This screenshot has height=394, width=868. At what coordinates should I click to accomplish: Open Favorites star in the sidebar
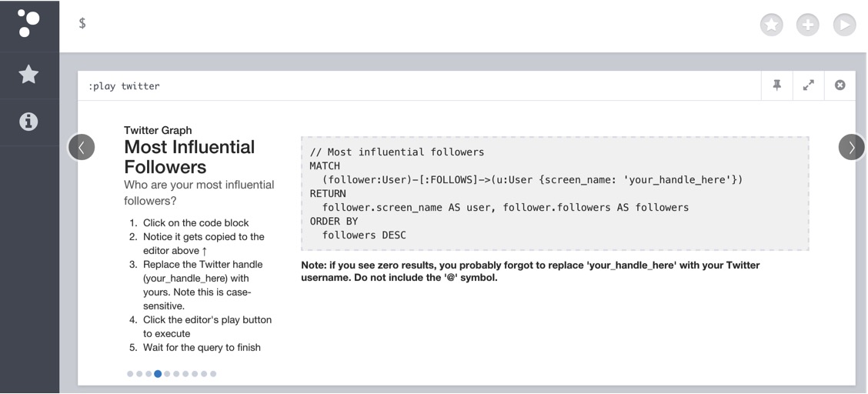(x=28, y=74)
